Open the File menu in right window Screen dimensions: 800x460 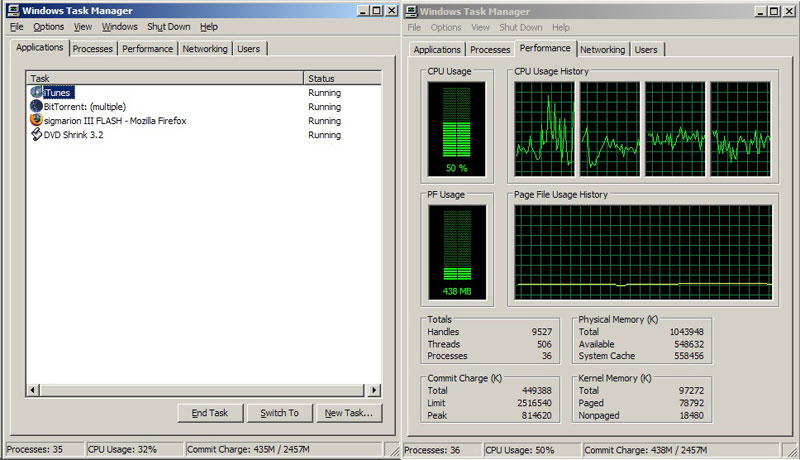tap(414, 28)
